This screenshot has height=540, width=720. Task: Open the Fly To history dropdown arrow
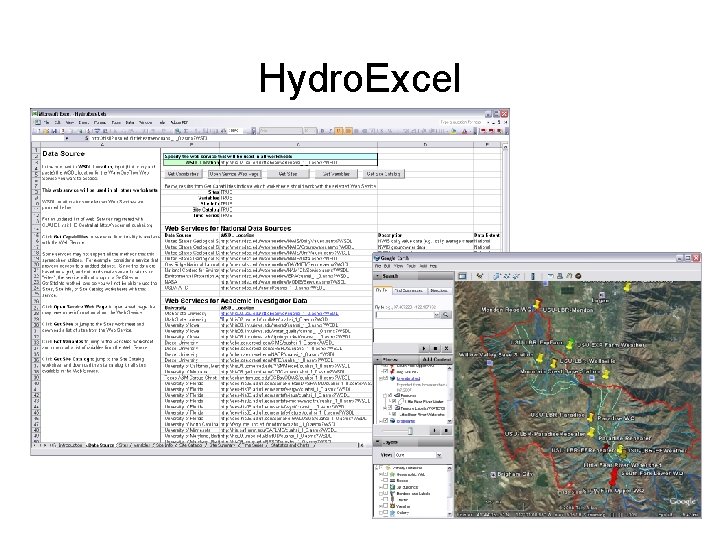(437, 315)
